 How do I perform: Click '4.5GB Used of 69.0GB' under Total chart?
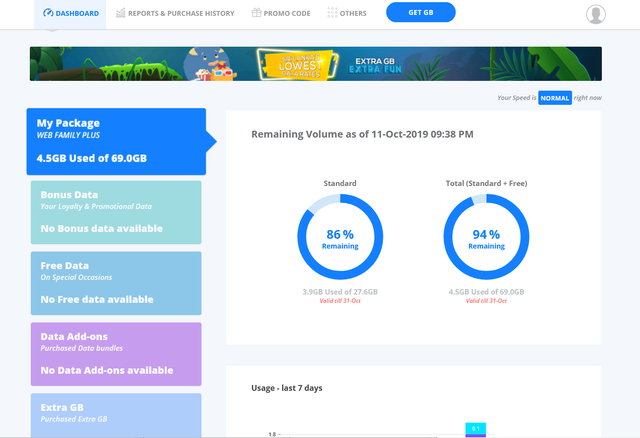[x=486, y=292]
